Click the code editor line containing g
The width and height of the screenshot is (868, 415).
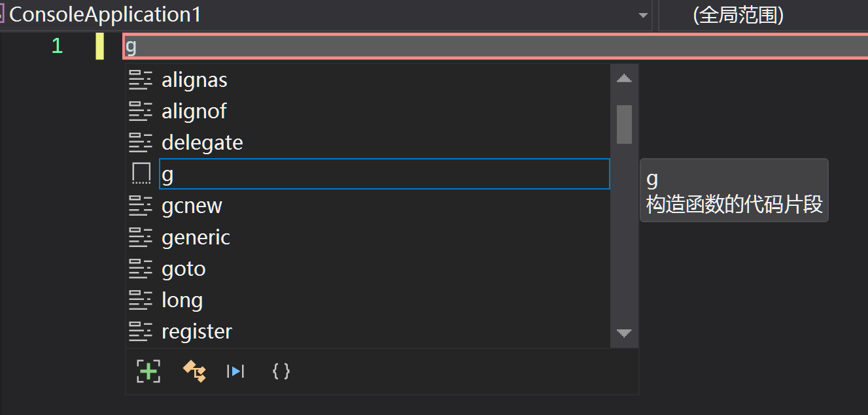point(495,46)
